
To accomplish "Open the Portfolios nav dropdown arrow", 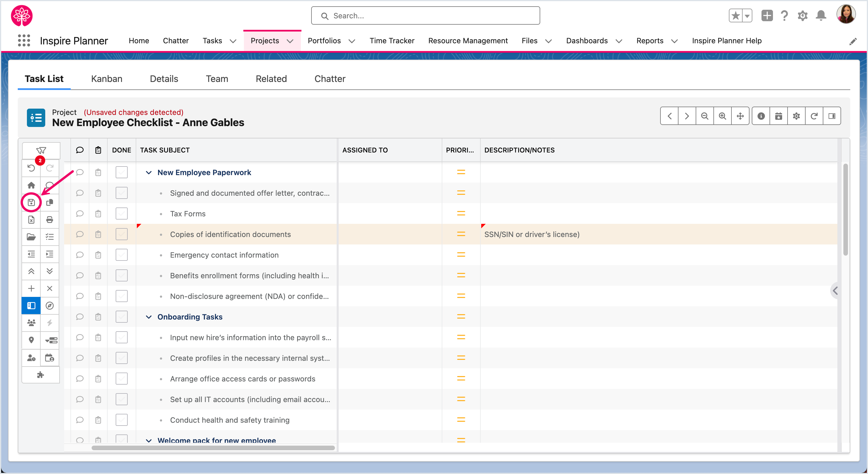I will click(352, 41).
